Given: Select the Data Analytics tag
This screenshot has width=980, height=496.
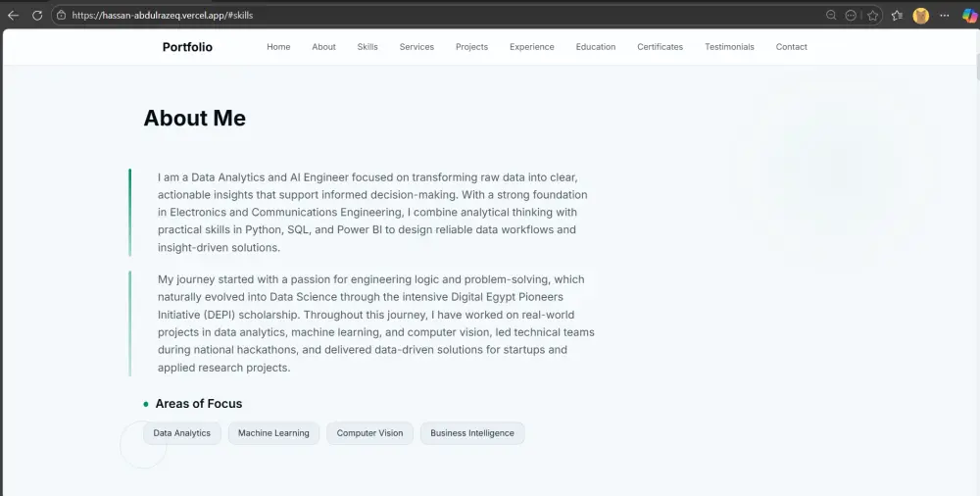Looking at the screenshot, I should tap(181, 433).
